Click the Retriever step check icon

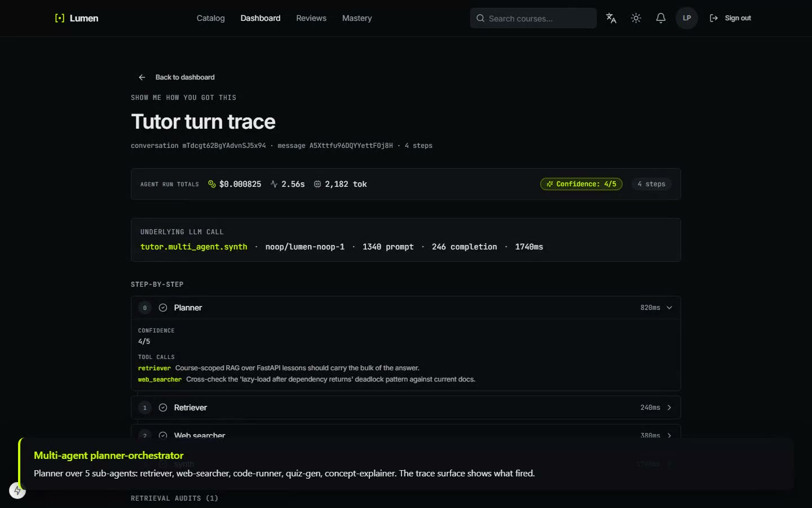coord(163,408)
